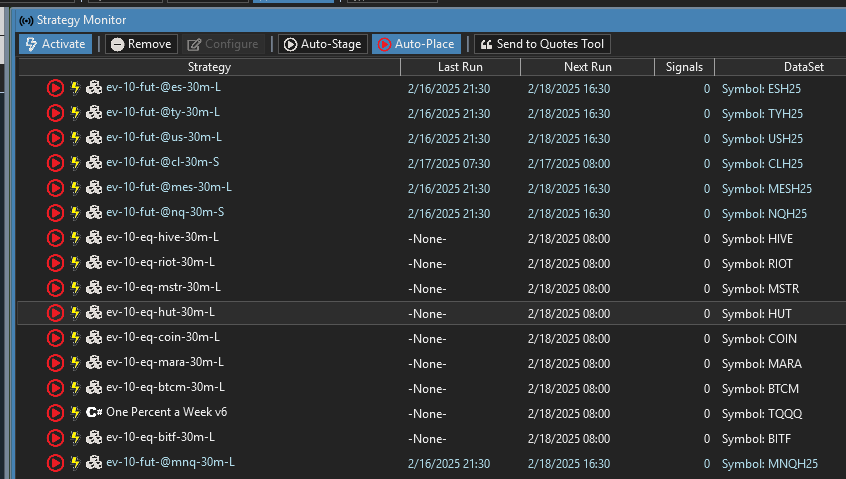This screenshot has height=479, width=846.
Task: Click the lightning bolt icon beside ev-10-fut-@ty-30m-L
Action: 75,113
